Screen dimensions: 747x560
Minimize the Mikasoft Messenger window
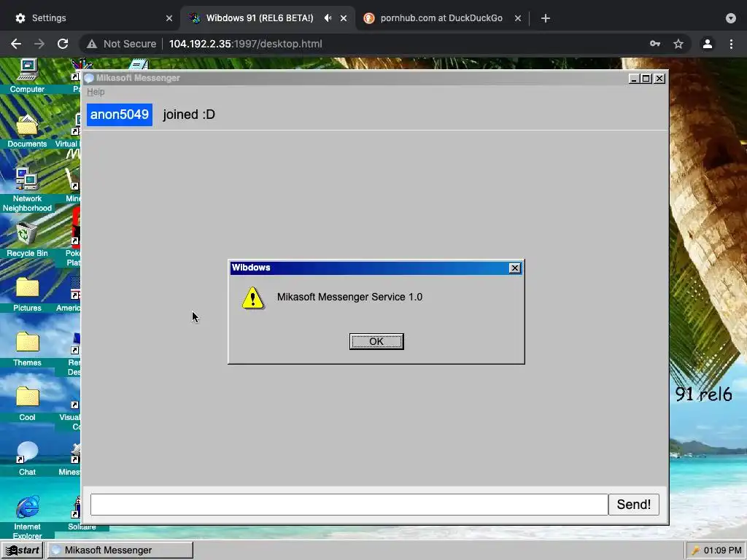click(634, 79)
